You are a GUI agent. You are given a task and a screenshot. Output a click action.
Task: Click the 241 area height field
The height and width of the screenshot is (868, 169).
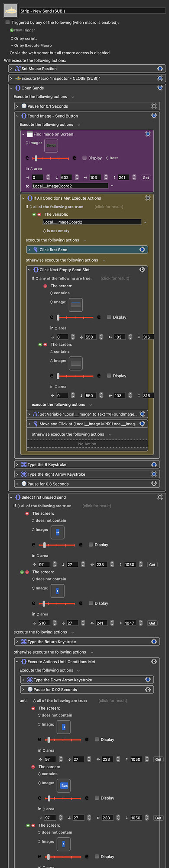tap(124, 177)
